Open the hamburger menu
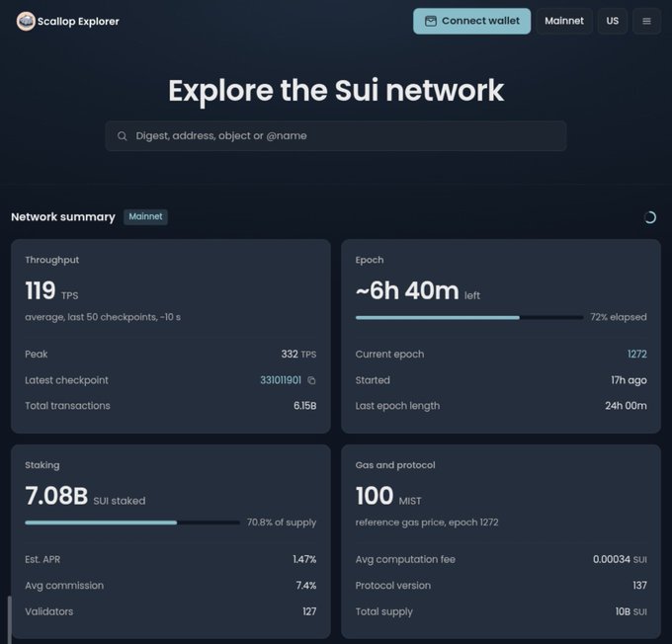672x644 pixels. [646, 21]
